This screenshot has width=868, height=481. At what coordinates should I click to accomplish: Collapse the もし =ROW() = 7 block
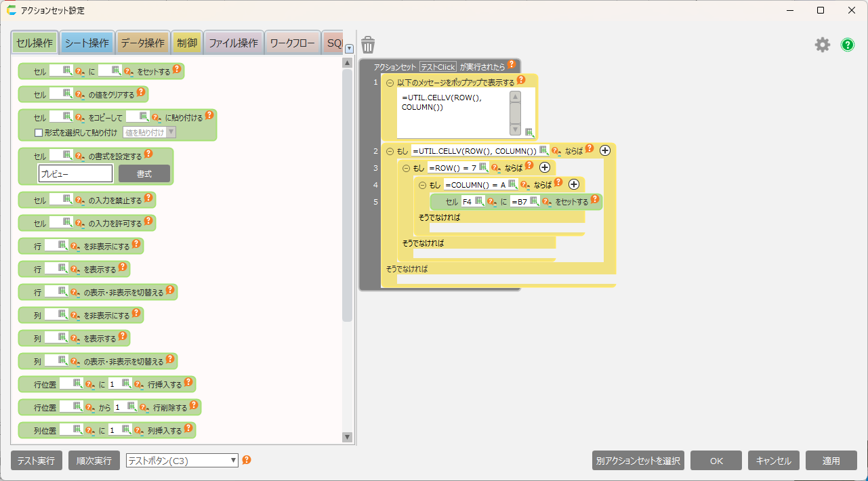pos(406,168)
